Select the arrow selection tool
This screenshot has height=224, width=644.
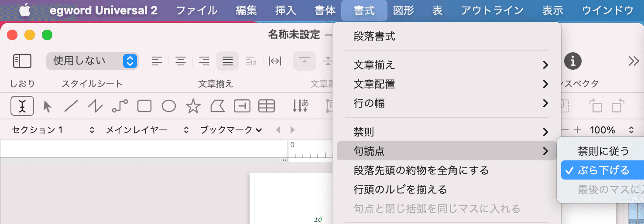pos(47,106)
